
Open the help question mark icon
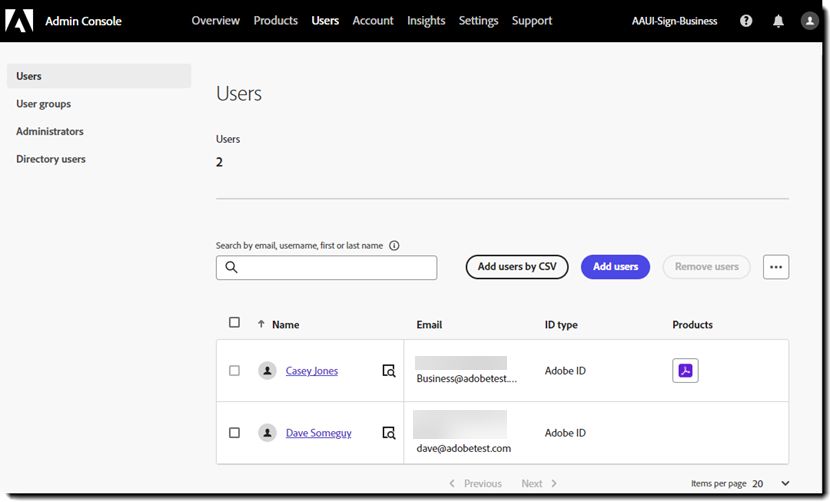[746, 21]
